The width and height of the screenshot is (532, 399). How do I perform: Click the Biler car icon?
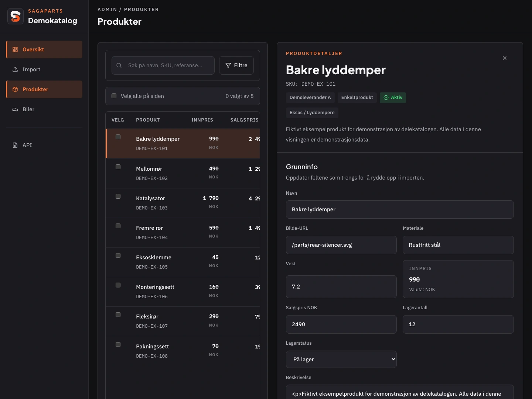[x=15, y=109]
